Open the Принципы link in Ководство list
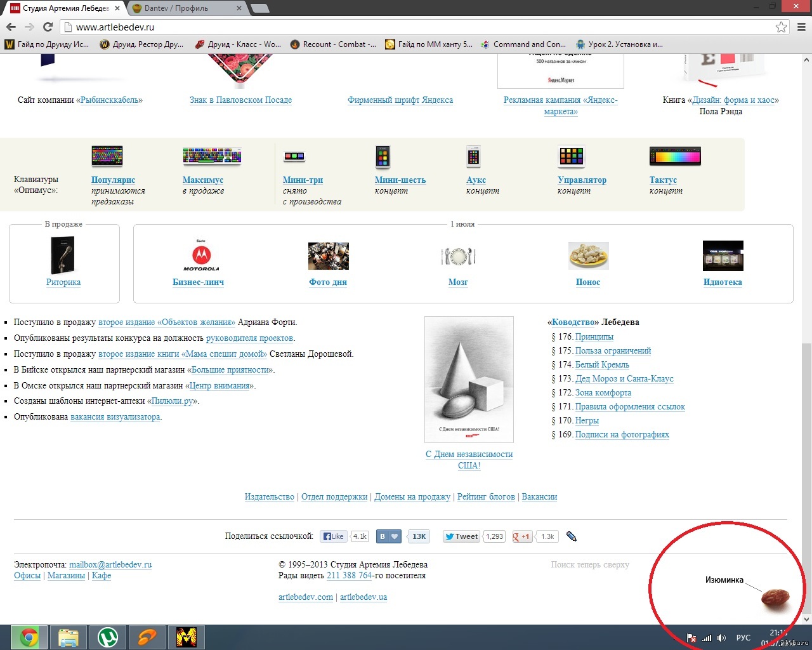 pyautogui.click(x=594, y=336)
